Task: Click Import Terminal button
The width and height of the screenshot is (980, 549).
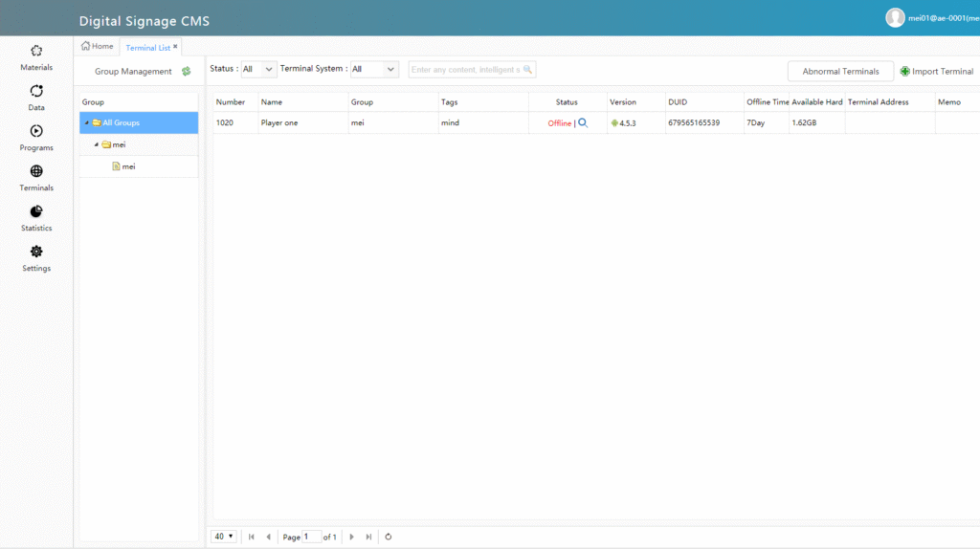Action: (937, 72)
